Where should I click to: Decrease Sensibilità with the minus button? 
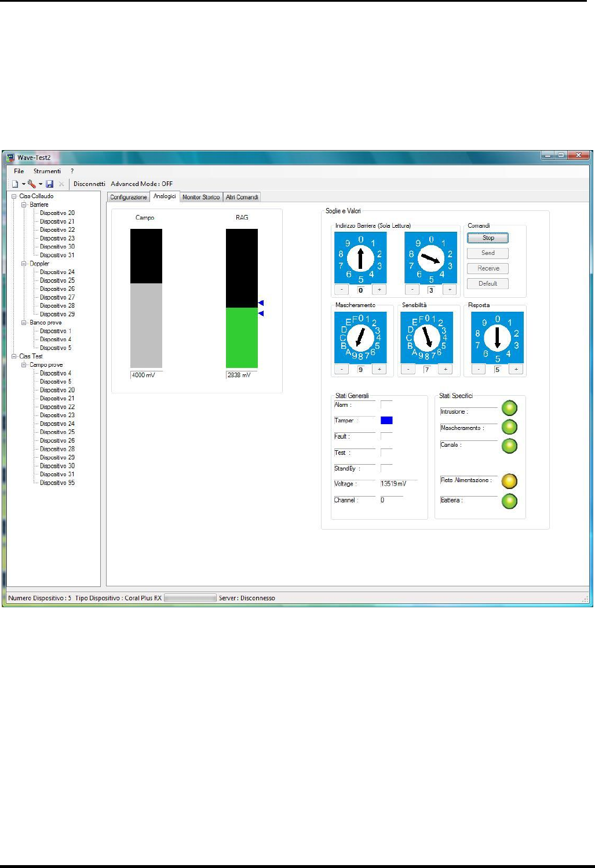(408, 370)
